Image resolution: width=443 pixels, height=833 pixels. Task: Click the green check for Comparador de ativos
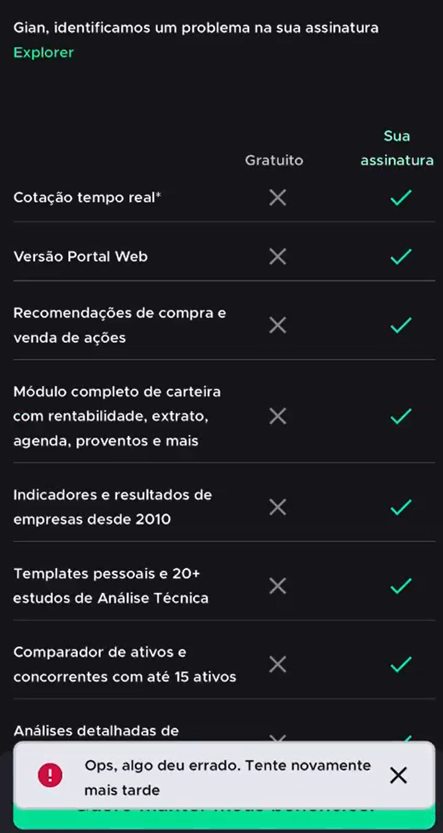401,664
